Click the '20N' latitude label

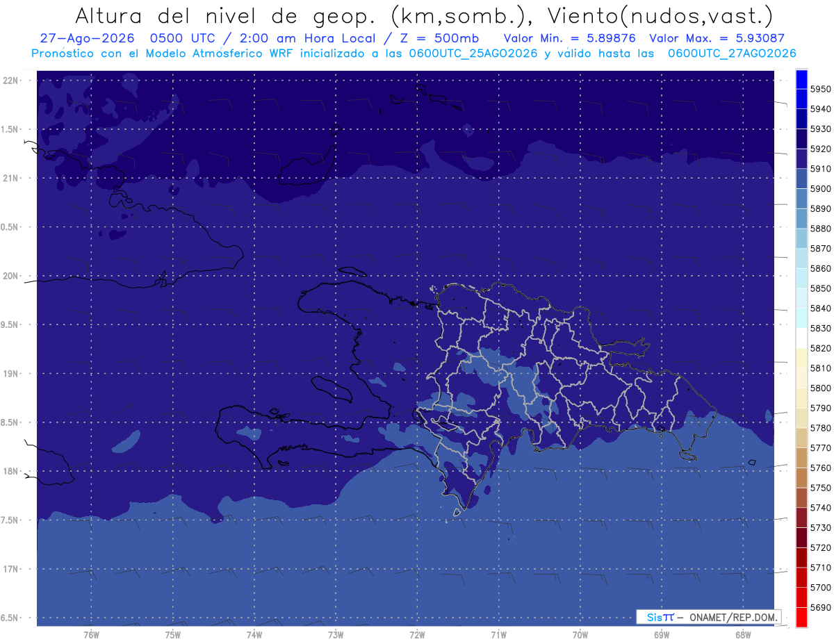tap(12, 276)
